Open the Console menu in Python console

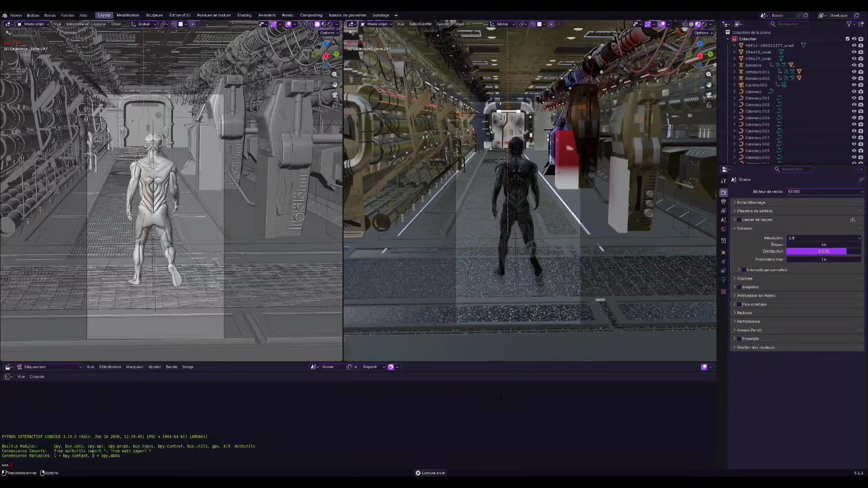coord(37,377)
